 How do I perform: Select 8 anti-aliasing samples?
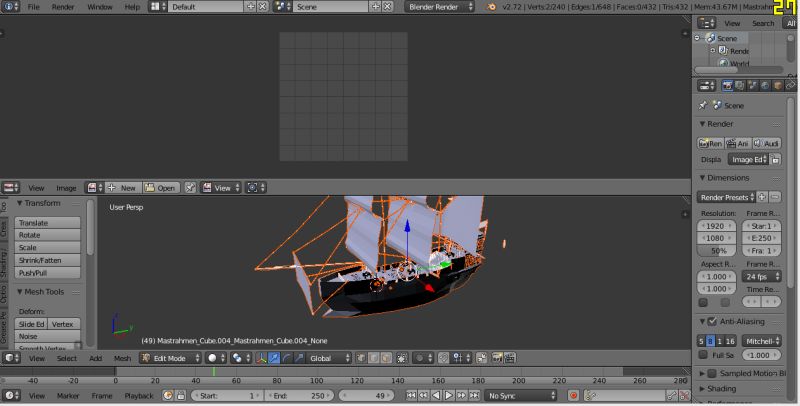(x=710, y=341)
